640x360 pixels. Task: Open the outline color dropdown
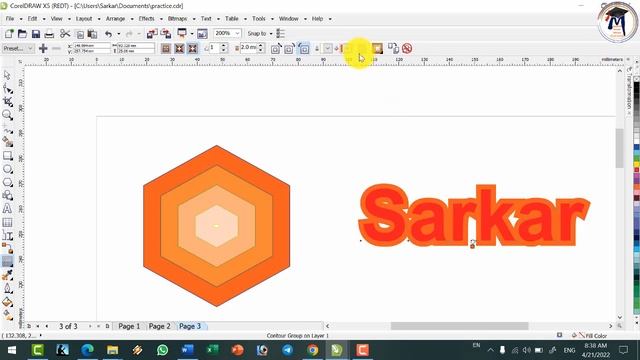tap(328, 49)
